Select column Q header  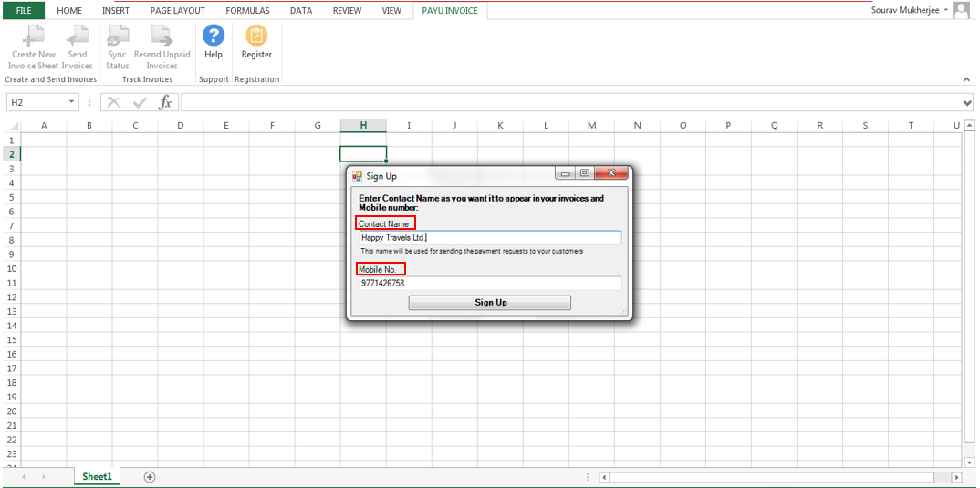click(x=774, y=126)
